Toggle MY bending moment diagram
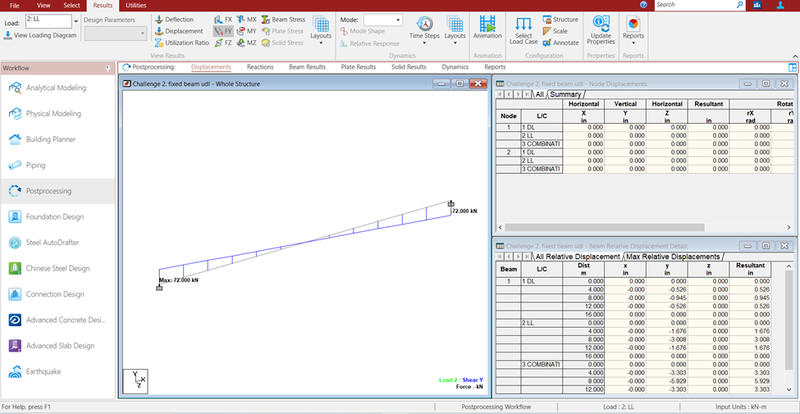Screen dimensions: 800x414 coord(247,31)
